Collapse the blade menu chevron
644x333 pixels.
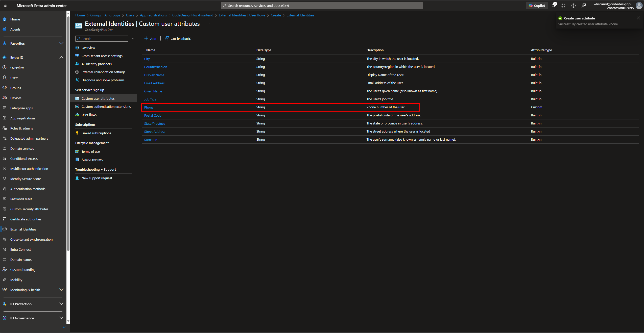point(133,39)
